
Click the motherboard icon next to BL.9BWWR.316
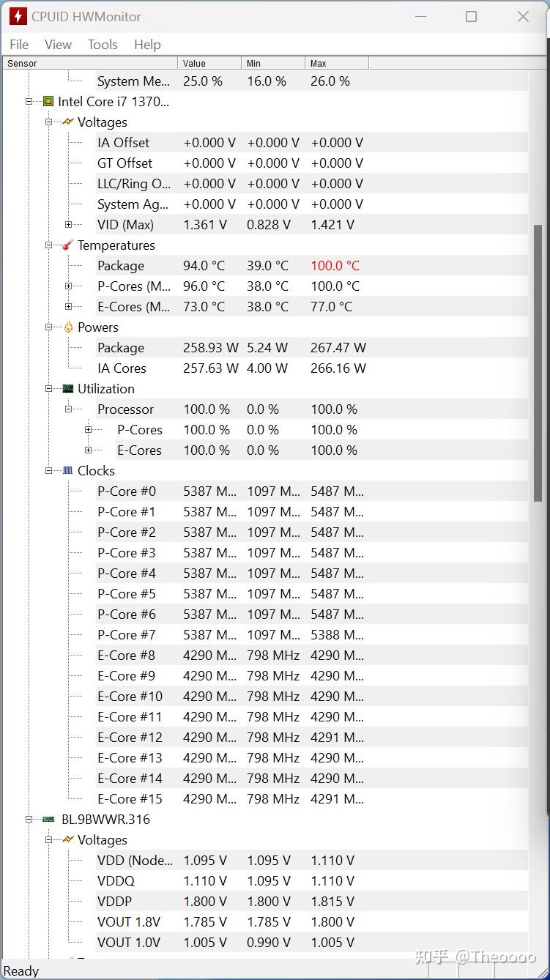47,819
